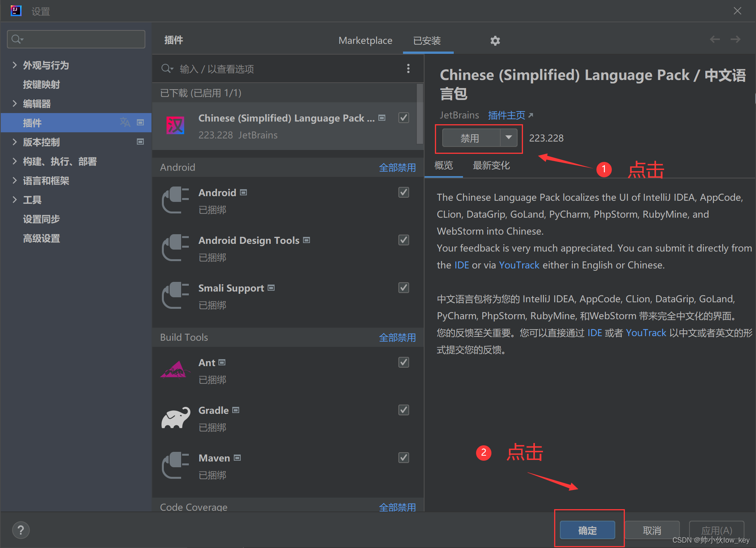Click the 确定 button

[x=587, y=530]
